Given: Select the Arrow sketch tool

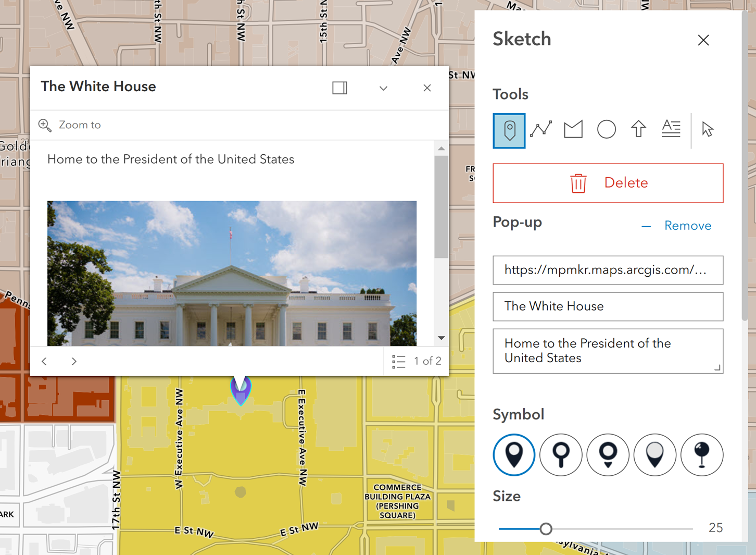Looking at the screenshot, I should click(x=638, y=129).
